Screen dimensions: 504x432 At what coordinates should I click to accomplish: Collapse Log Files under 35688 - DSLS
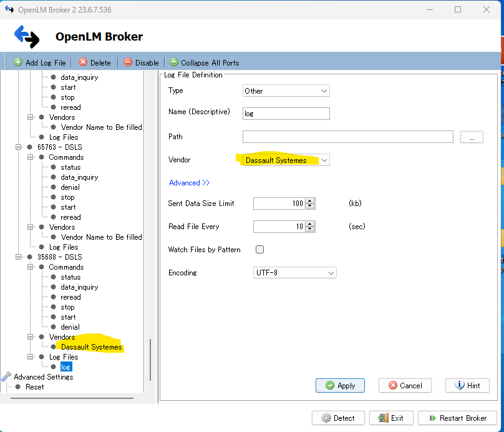click(30, 356)
